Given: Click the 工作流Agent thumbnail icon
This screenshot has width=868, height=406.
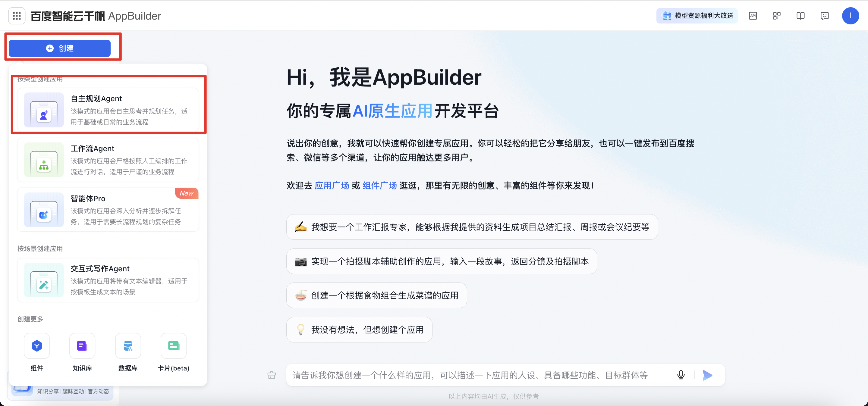Looking at the screenshot, I should click(44, 160).
